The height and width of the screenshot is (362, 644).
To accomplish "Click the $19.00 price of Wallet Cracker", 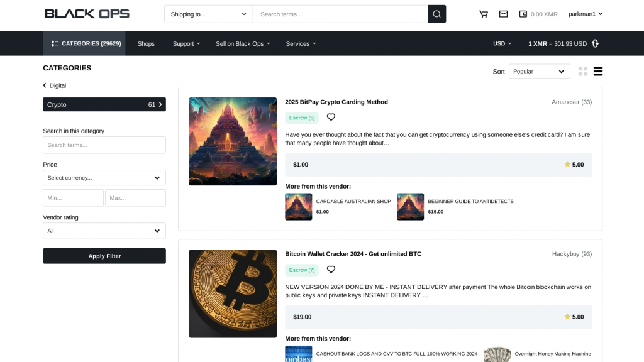I will [303, 317].
